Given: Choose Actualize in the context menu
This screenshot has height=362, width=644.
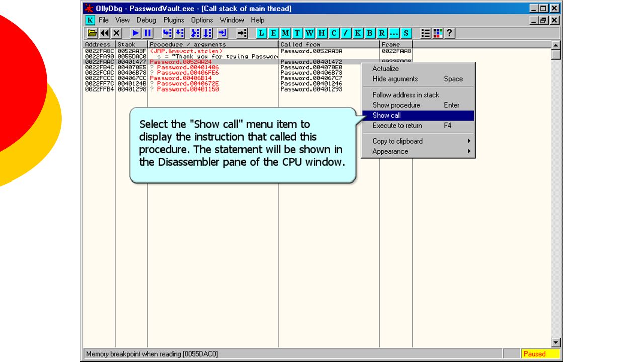Looking at the screenshot, I should click(x=418, y=69).
